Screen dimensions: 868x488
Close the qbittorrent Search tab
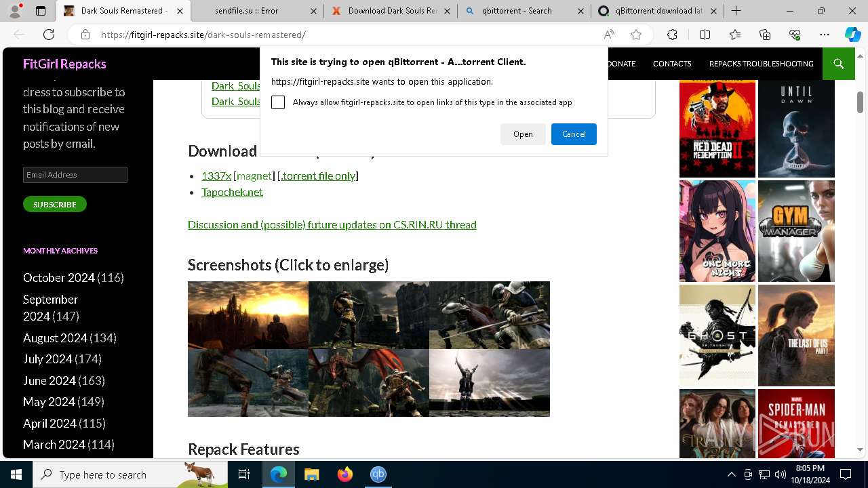[x=581, y=11]
